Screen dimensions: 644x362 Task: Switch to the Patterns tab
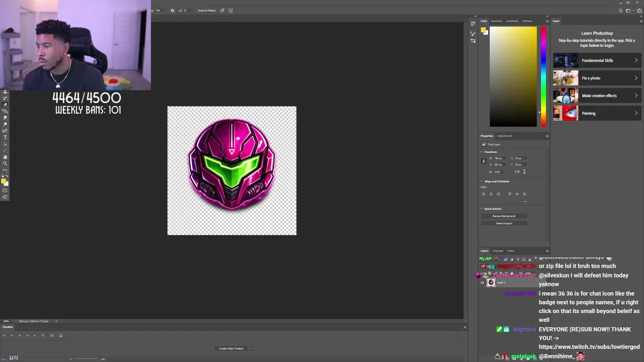click(x=527, y=21)
